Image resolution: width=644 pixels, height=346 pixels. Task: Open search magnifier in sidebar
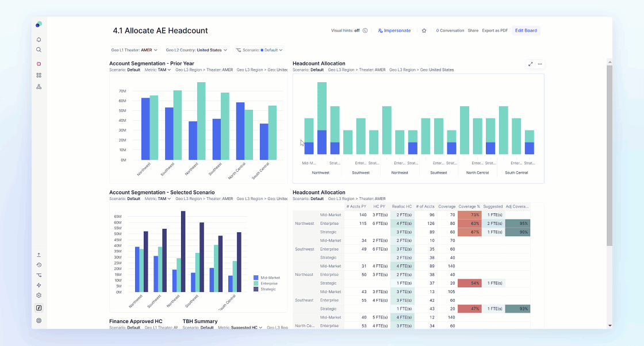click(39, 49)
